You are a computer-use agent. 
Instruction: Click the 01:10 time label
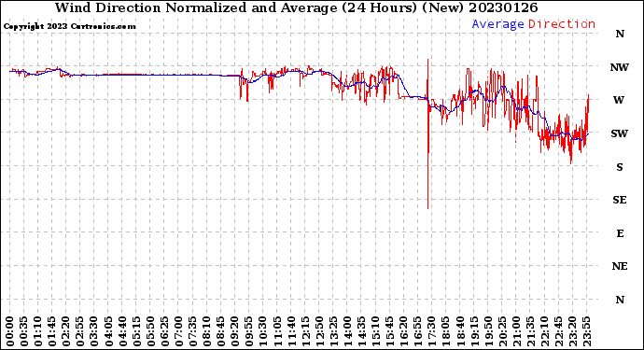click(x=37, y=331)
